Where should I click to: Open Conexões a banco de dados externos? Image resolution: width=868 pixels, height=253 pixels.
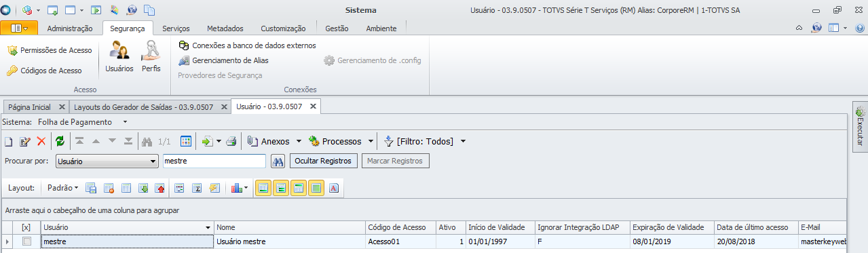(247, 45)
